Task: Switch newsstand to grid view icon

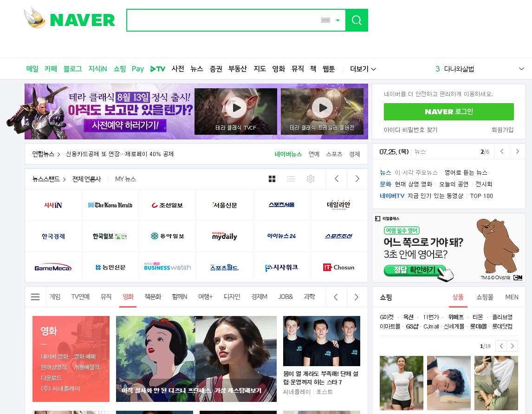Action: 272,179
